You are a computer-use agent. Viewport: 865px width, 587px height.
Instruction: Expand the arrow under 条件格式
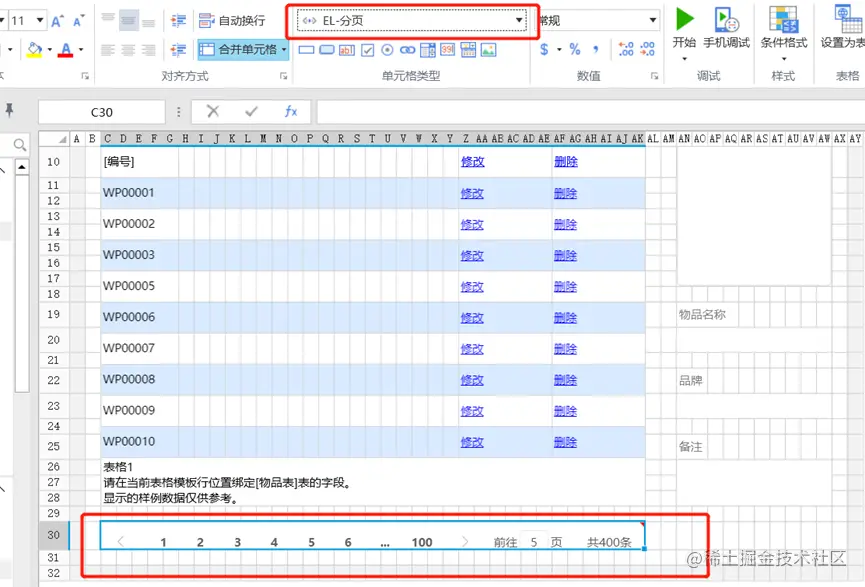point(784,58)
